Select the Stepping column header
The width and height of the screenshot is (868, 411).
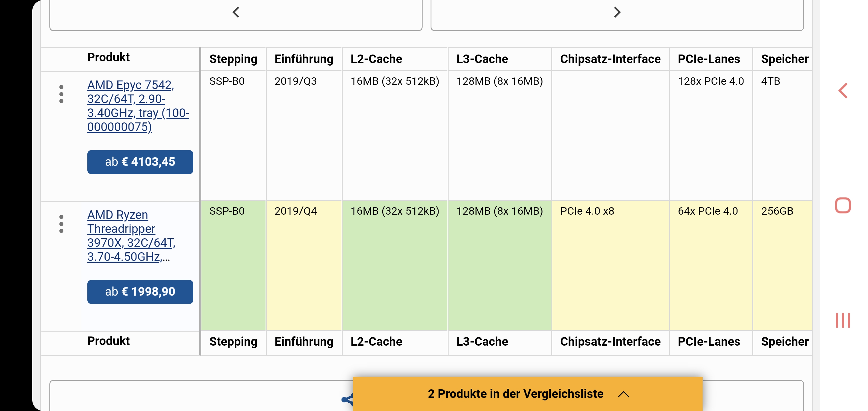pyautogui.click(x=233, y=59)
